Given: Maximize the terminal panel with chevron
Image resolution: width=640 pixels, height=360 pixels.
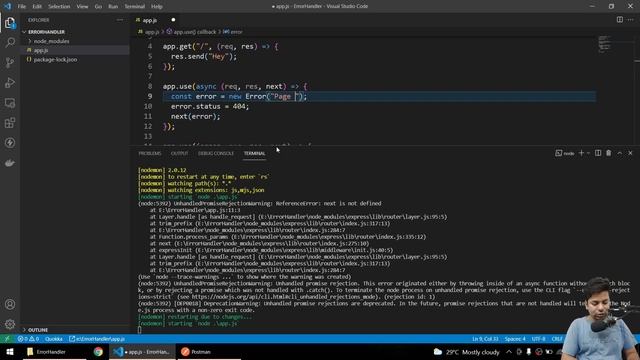Looking at the screenshot, I should point(620,153).
